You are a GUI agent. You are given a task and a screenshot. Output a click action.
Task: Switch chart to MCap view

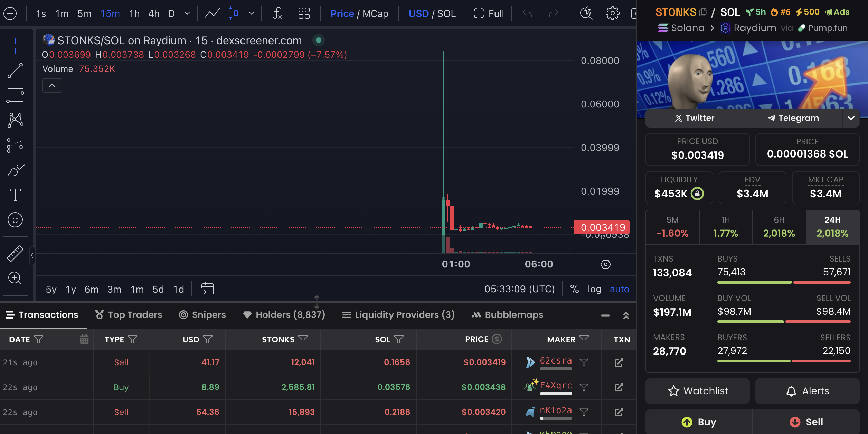[375, 13]
